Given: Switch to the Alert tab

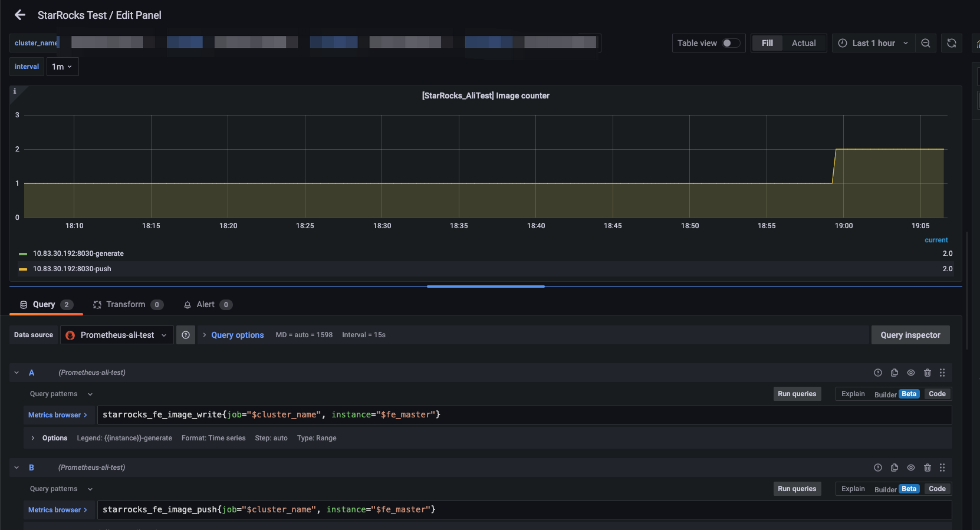Looking at the screenshot, I should click(x=205, y=304).
